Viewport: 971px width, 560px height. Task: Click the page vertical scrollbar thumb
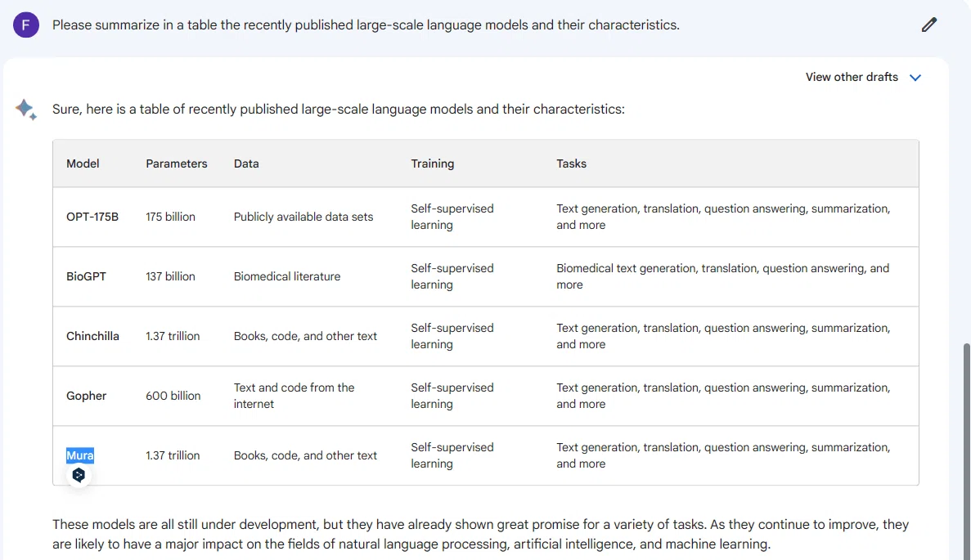pos(967,452)
